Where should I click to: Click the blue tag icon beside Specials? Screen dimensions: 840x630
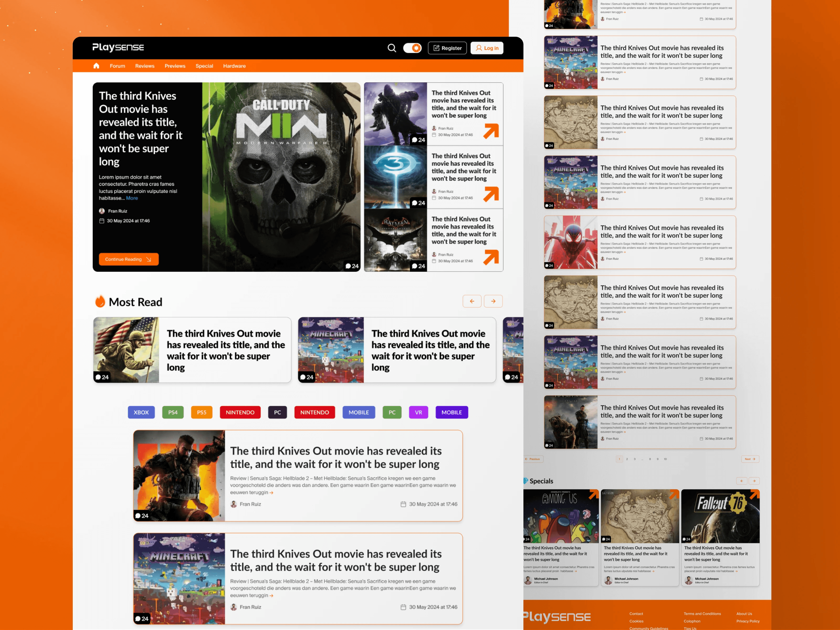pyautogui.click(x=526, y=481)
